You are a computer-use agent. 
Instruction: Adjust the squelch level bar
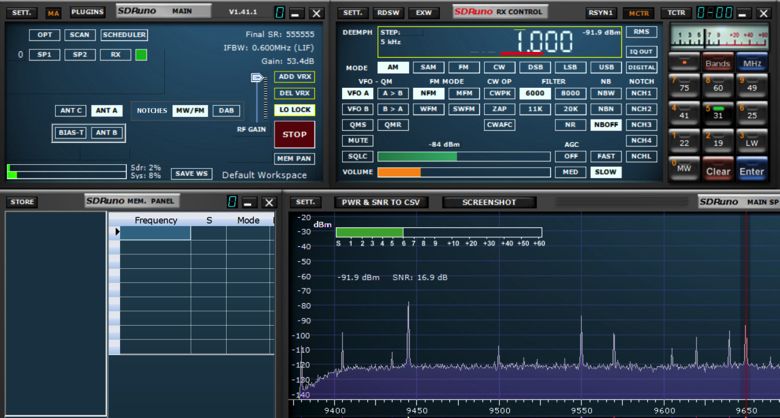click(x=464, y=156)
